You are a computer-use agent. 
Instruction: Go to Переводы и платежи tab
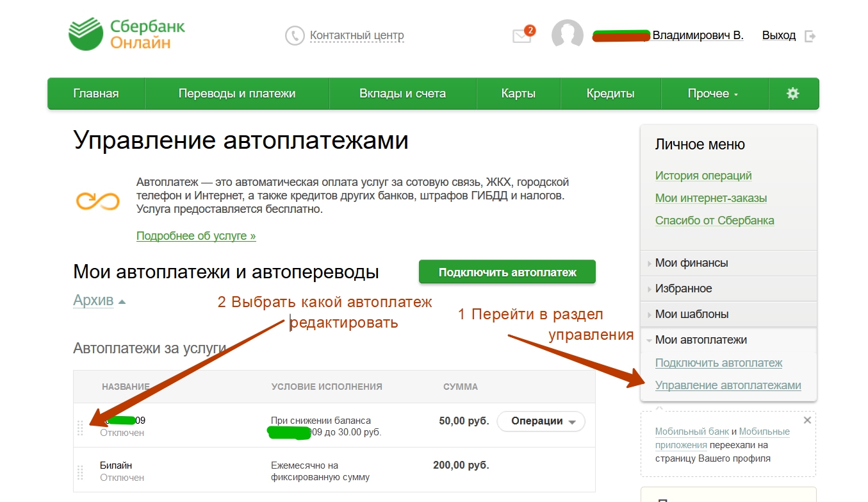(x=236, y=94)
